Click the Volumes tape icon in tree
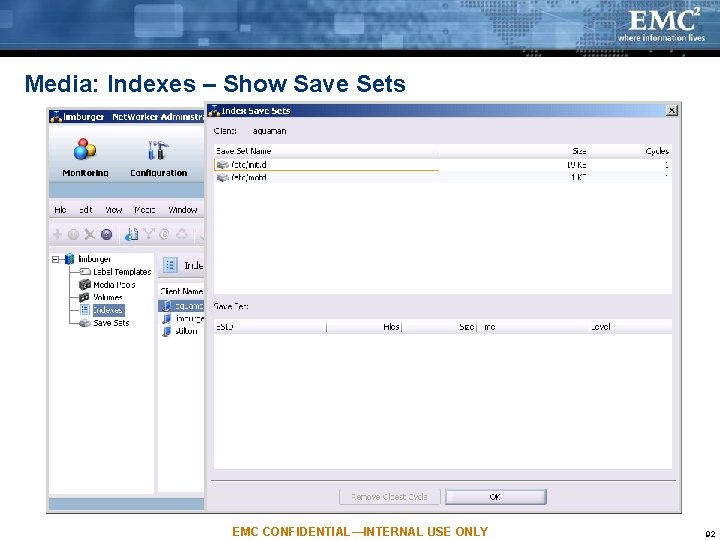720x540 pixels. pos(84,298)
